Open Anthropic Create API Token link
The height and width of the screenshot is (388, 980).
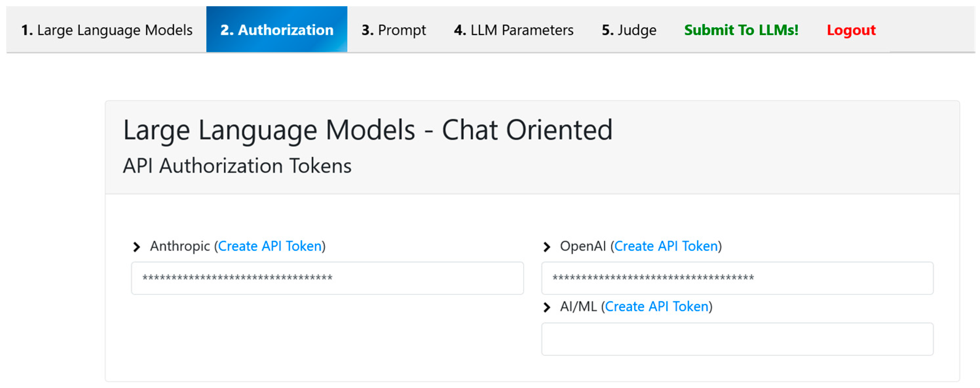pos(270,246)
